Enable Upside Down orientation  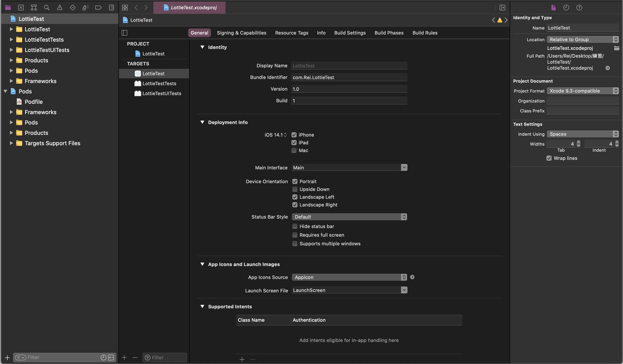(x=295, y=189)
